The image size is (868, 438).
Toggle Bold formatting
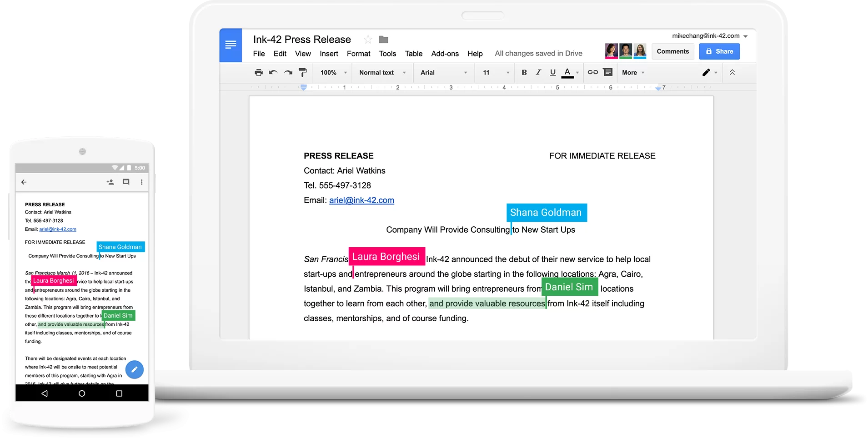coord(524,72)
